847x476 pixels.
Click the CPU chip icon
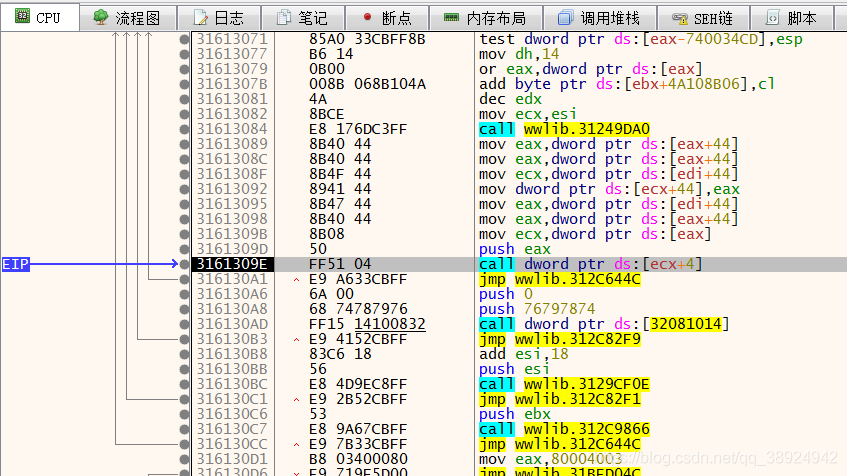pyautogui.click(x=22, y=16)
